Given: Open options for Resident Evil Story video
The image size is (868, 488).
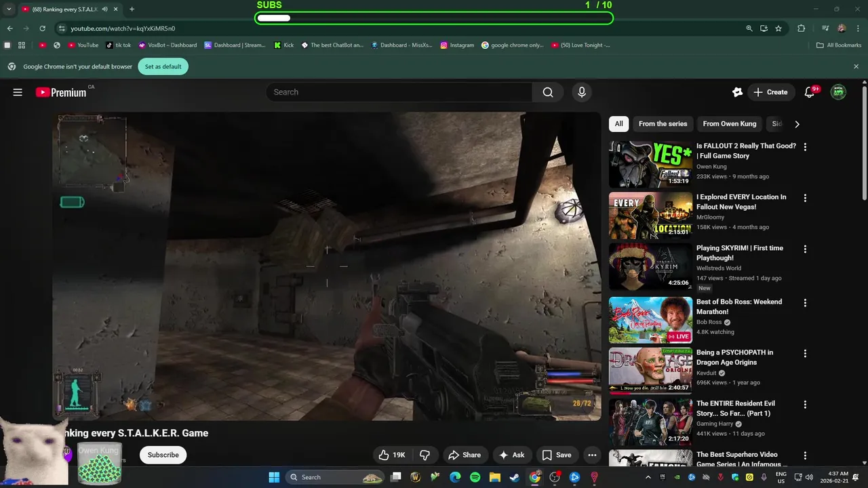Looking at the screenshot, I should coord(805,404).
